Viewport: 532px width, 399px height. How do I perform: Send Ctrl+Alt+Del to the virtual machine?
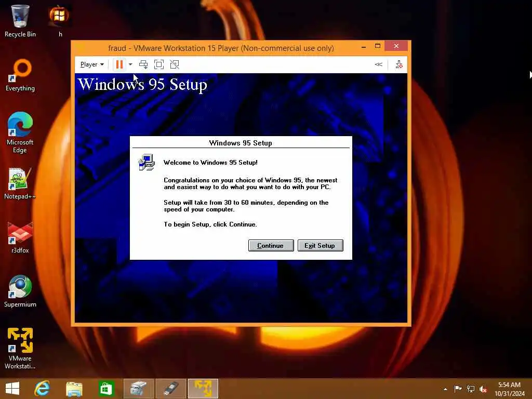point(143,64)
